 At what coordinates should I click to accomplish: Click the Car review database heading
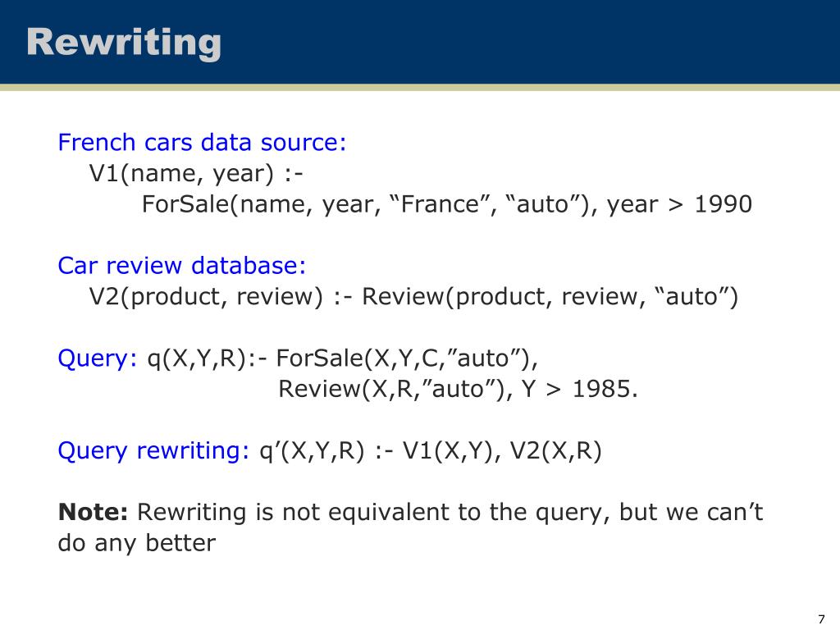tap(181, 266)
